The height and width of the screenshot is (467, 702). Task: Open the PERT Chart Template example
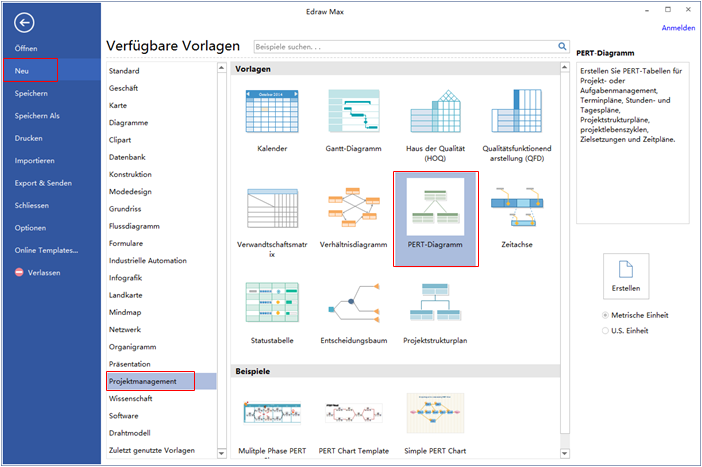[354, 413]
